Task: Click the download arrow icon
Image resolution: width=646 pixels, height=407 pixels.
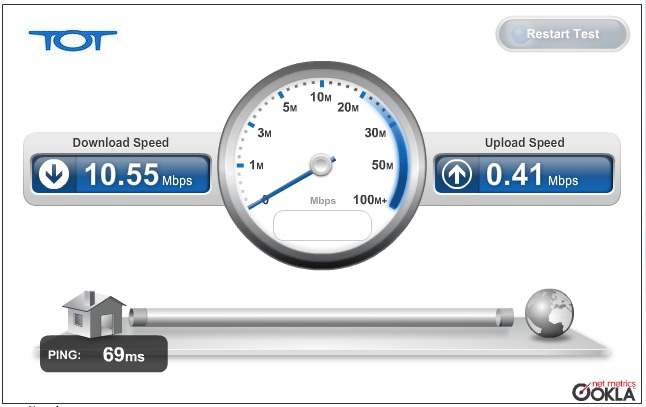Action: pyautogui.click(x=54, y=174)
